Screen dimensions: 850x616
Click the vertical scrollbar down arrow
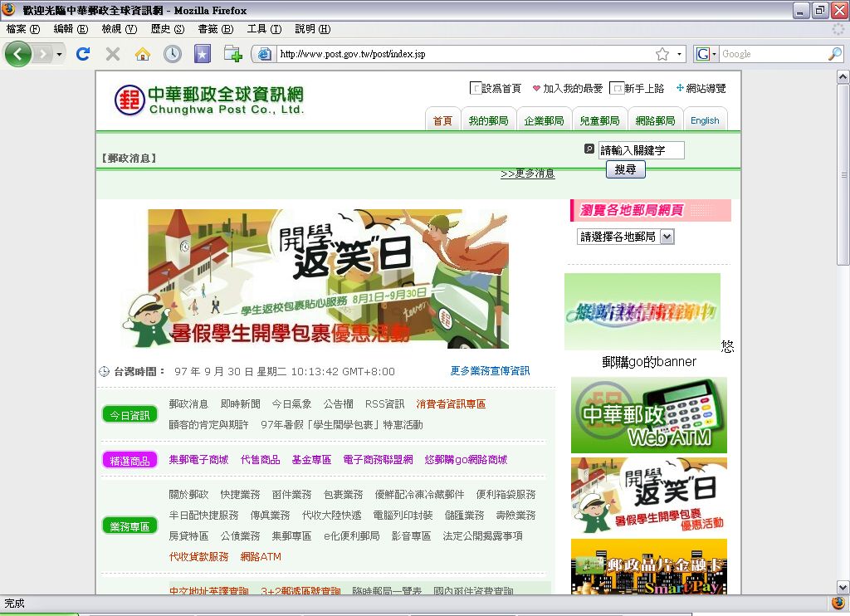(843, 587)
